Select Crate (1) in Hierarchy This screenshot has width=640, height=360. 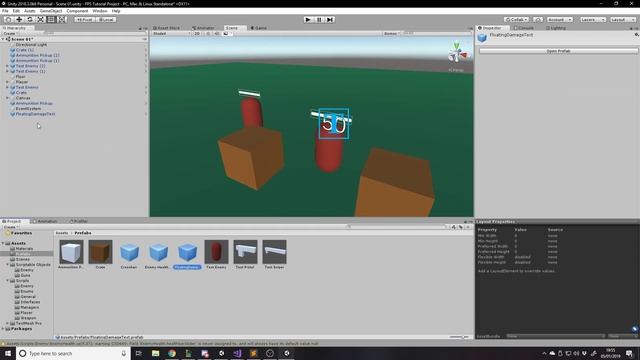pos(25,50)
